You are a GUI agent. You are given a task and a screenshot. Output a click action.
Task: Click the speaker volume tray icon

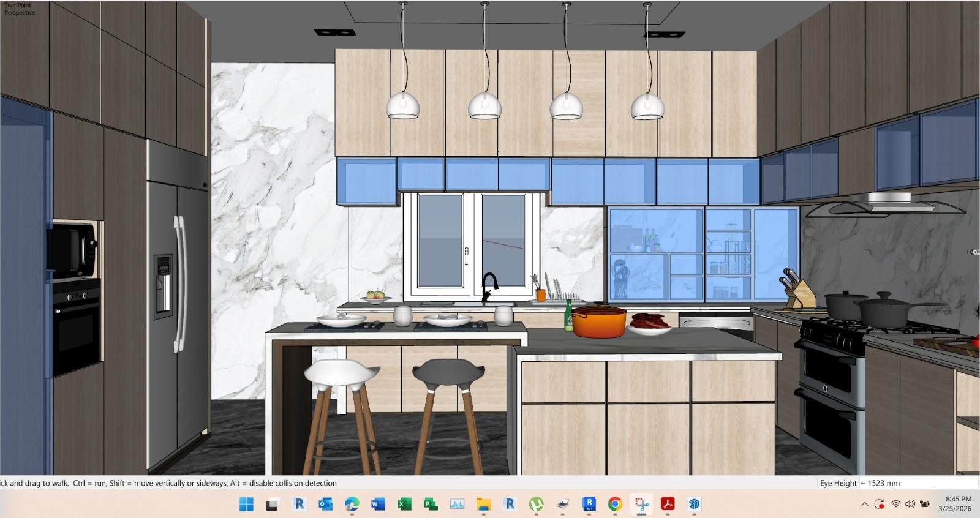click(x=910, y=504)
